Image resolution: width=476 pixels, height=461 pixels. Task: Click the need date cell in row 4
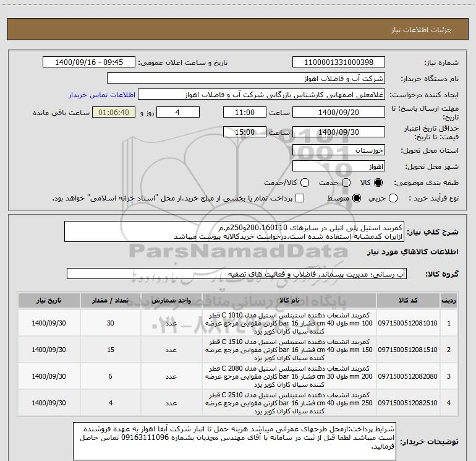pos(49,403)
